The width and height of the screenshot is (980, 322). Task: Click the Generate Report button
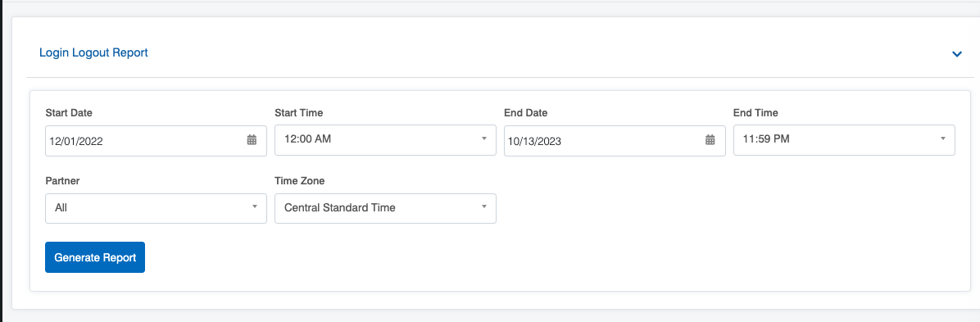(95, 257)
